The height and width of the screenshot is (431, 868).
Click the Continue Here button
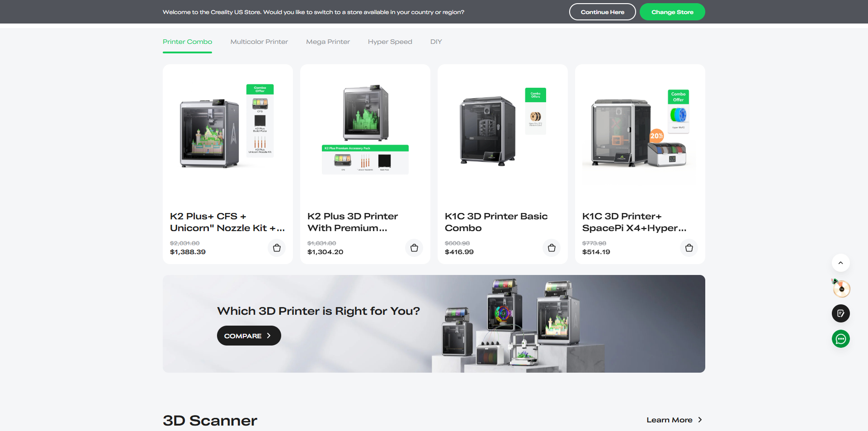pyautogui.click(x=603, y=12)
